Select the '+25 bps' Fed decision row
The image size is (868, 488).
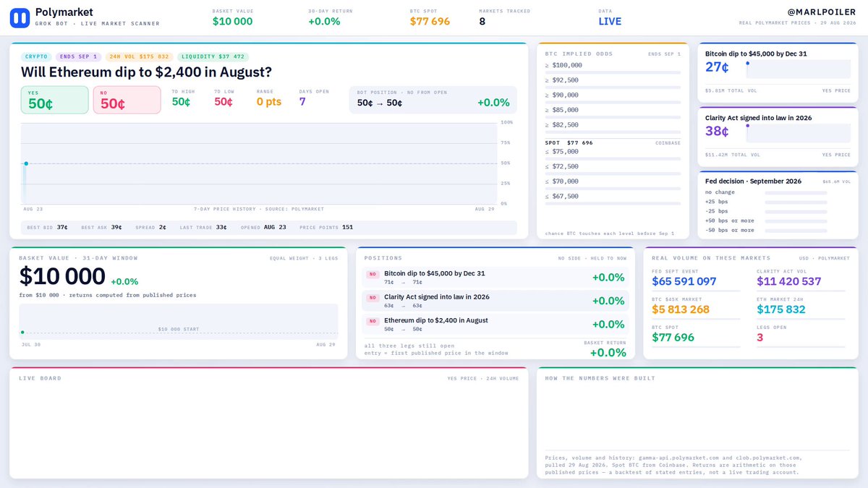[766, 202]
